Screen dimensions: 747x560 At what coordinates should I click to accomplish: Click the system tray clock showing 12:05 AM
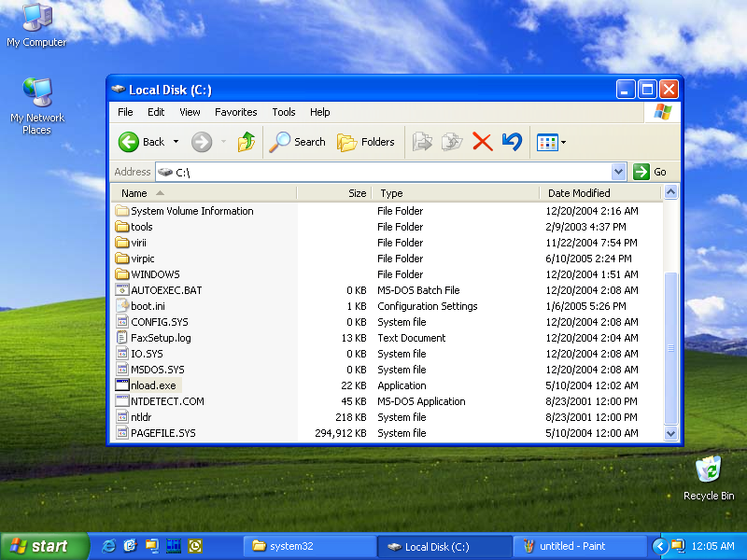(712, 546)
